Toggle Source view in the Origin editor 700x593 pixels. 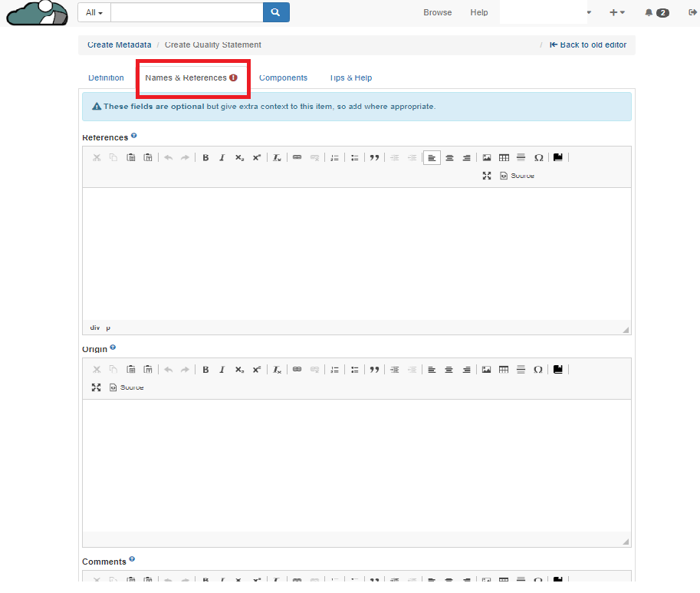pyautogui.click(x=127, y=388)
